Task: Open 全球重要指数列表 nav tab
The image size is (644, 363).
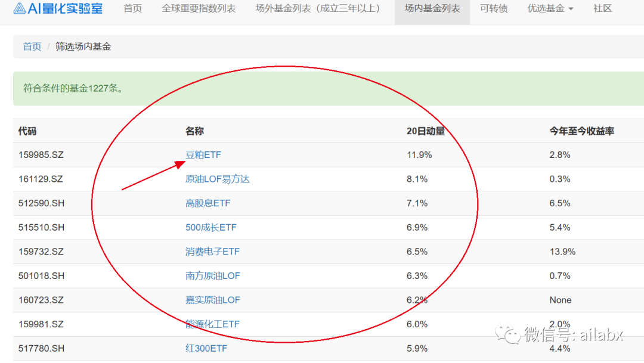Action: (199, 8)
